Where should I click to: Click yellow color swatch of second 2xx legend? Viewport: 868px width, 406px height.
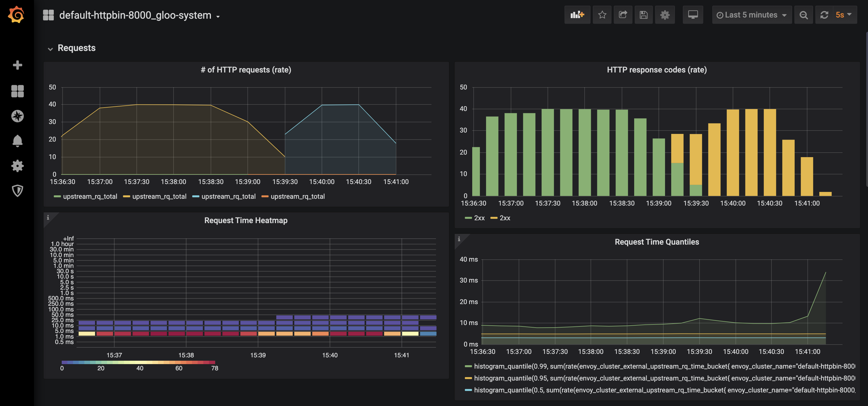coord(494,218)
